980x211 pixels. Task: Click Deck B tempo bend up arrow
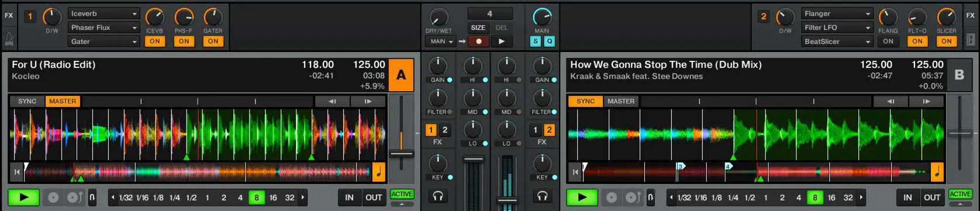pyautogui.click(x=926, y=101)
